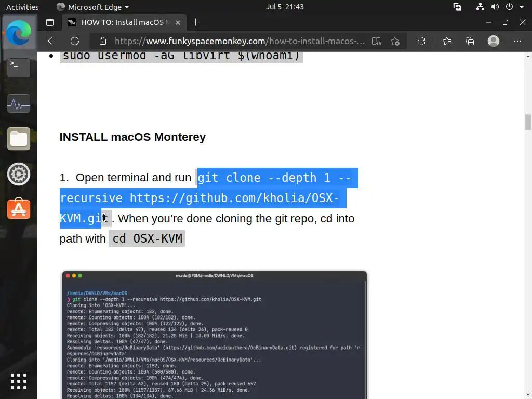The height and width of the screenshot is (399, 532).
Task: Open Collections panel
Action: [470, 41]
